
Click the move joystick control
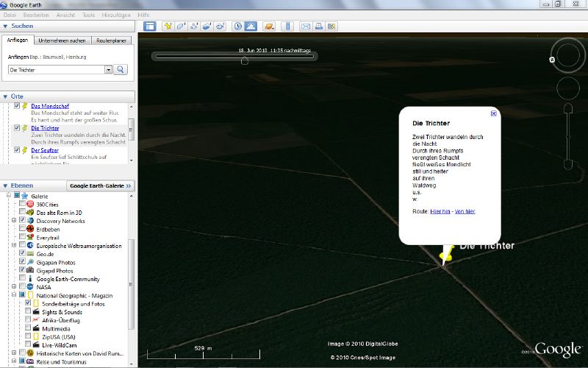pos(568,88)
